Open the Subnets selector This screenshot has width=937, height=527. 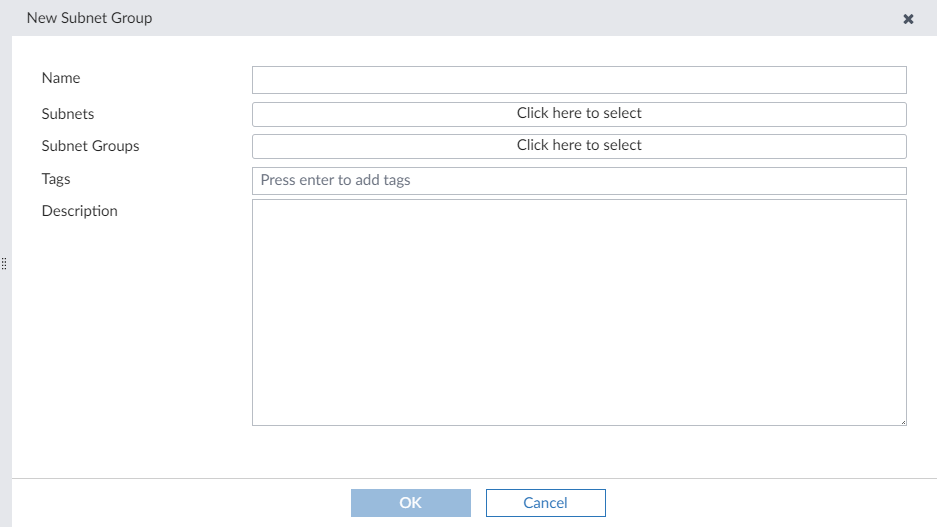click(578, 114)
